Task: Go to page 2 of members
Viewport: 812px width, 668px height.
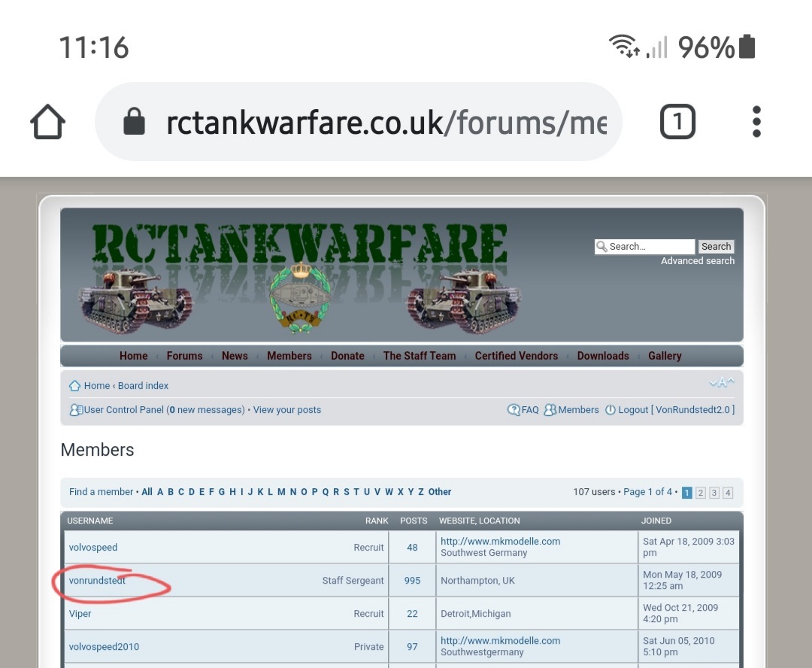Action: pos(701,493)
